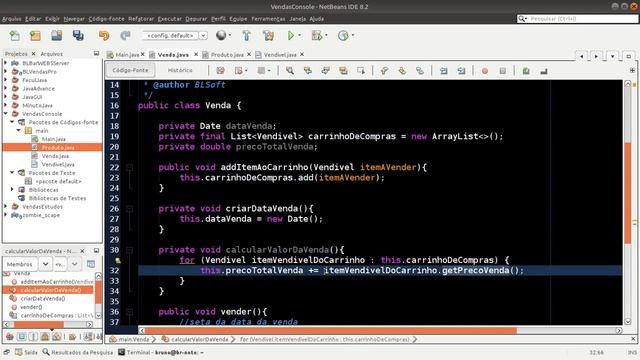Open the Arquivo menu
The height and width of the screenshot is (360, 640).
(11, 19)
